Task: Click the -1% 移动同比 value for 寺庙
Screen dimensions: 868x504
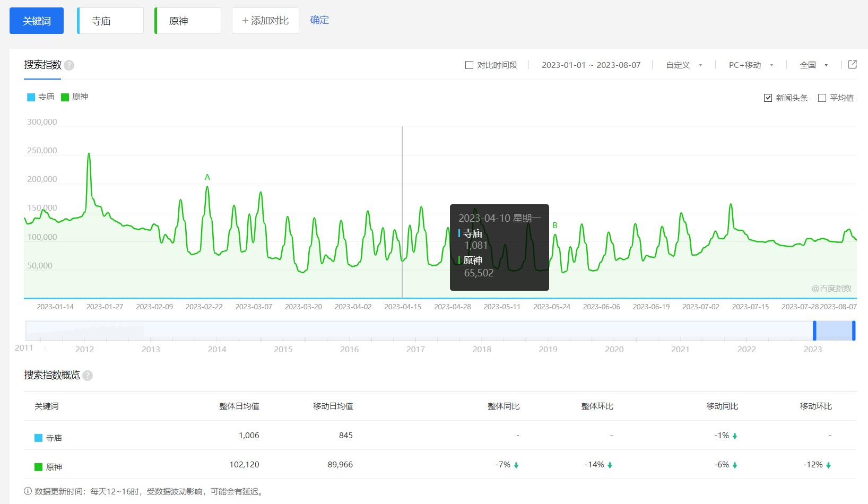Action: coord(726,436)
